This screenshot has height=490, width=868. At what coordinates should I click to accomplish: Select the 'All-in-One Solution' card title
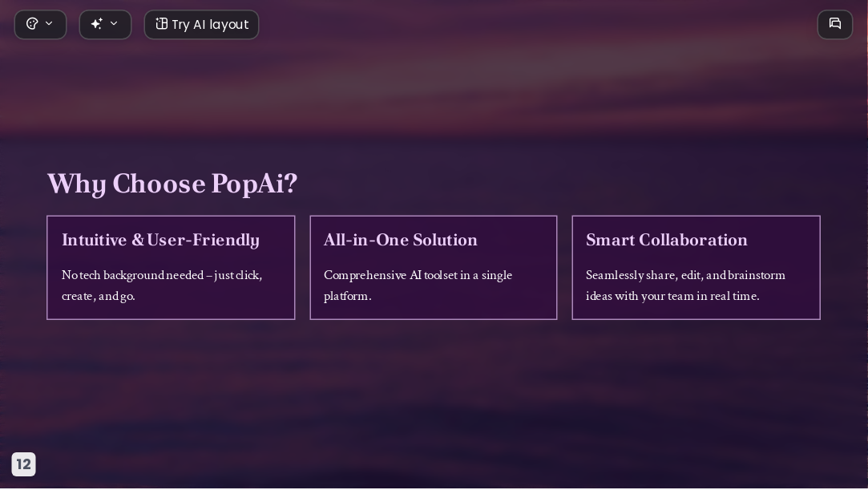click(400, 240)
